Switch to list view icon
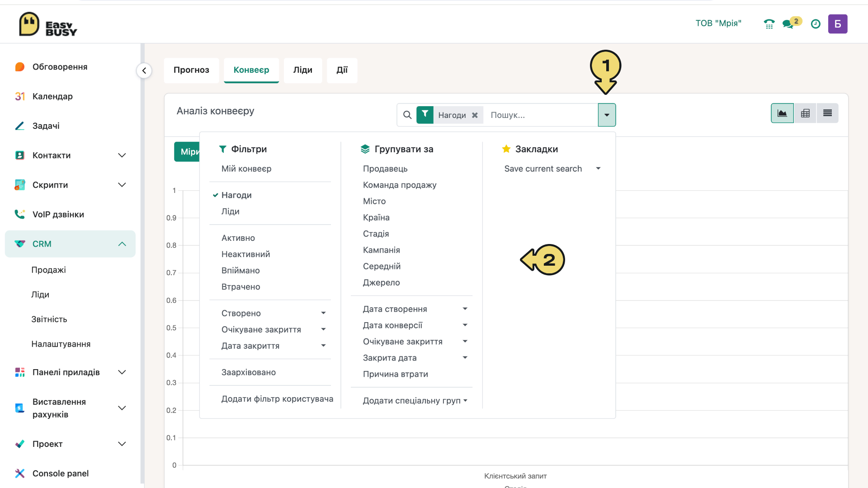This screenshot has width=868, height=488. 827,113
